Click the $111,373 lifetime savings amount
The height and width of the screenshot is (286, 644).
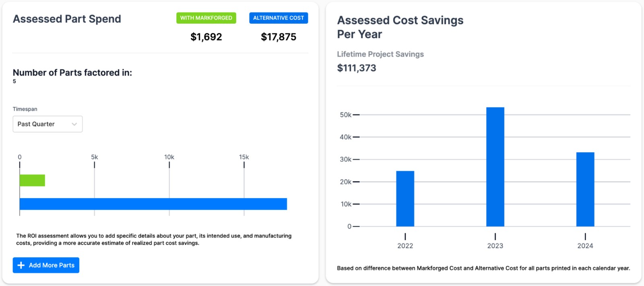coord(357,68)
